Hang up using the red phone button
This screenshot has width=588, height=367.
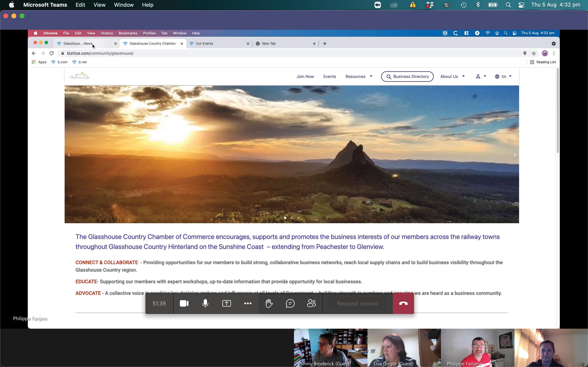click(403, 303)
